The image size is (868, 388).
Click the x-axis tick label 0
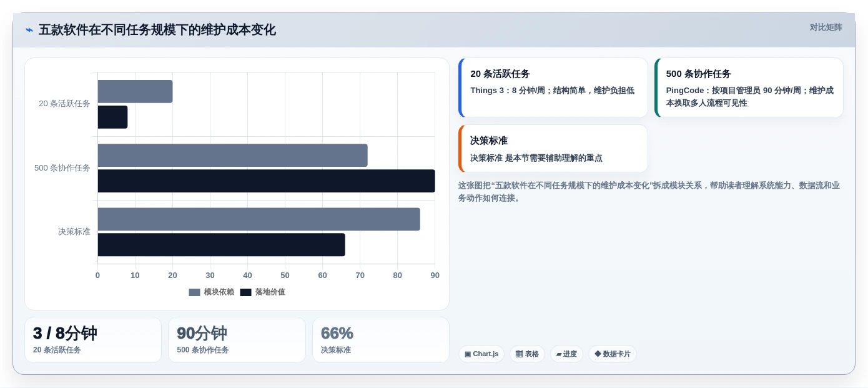[x=97, y=276]
